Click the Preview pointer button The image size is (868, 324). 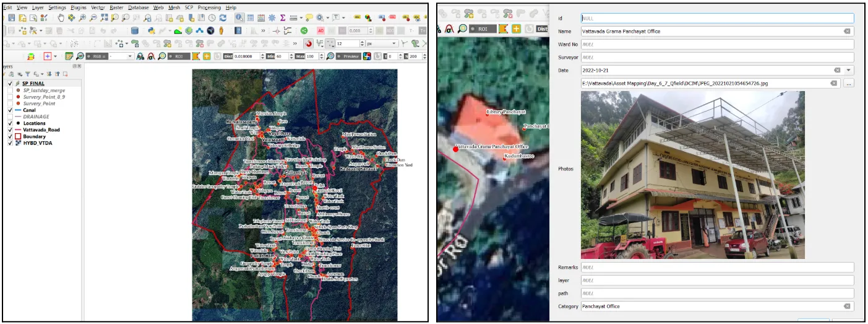(x=348, y=56)
